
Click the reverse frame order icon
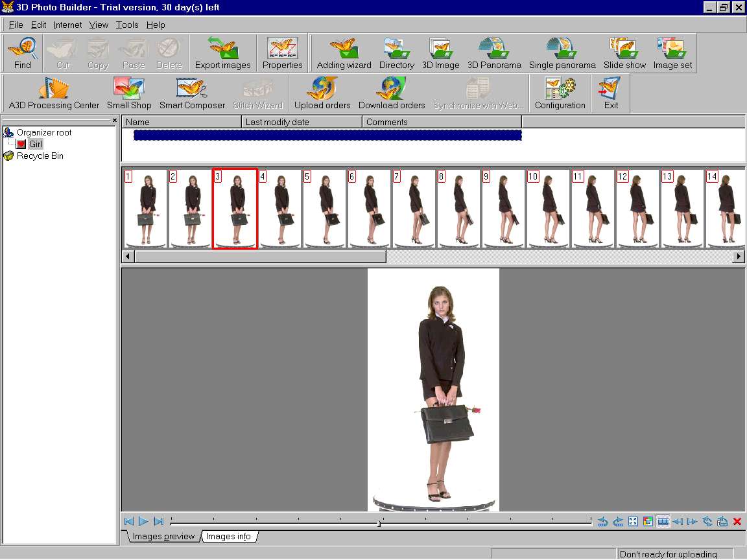point(707,521)
